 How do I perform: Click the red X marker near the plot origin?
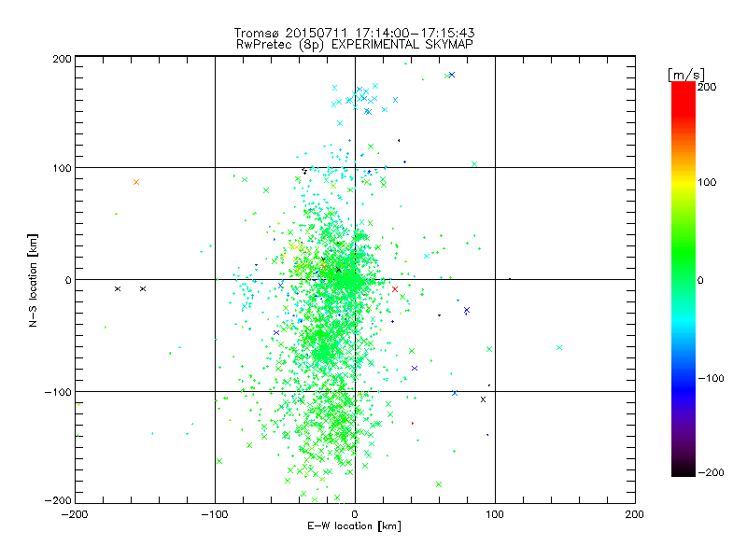394,289
